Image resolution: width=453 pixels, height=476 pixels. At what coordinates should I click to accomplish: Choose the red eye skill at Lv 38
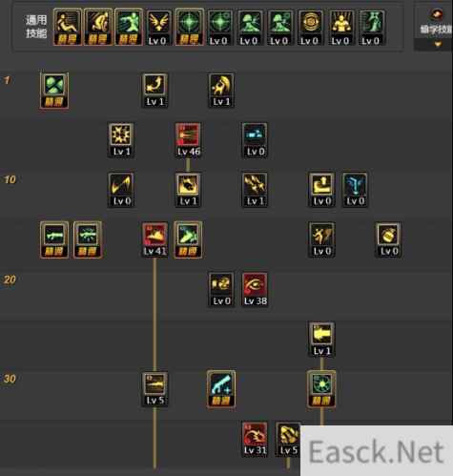(255, 289)
